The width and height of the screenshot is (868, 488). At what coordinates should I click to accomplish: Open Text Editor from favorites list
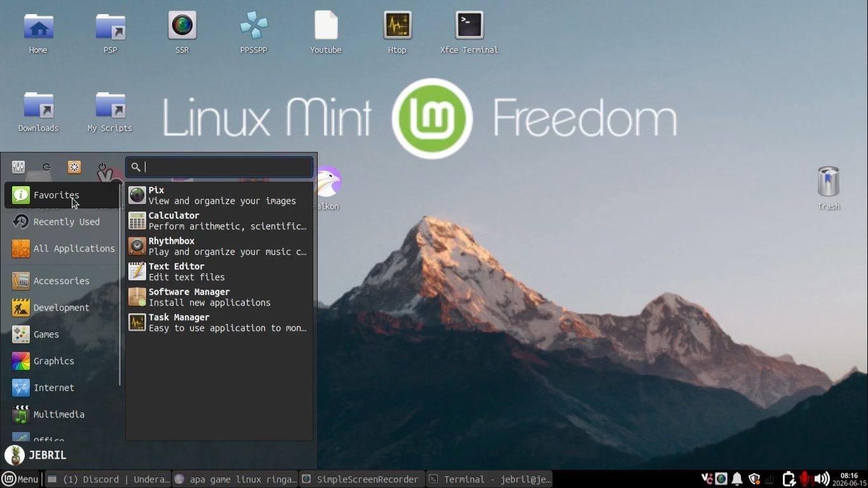pos(219,271)
